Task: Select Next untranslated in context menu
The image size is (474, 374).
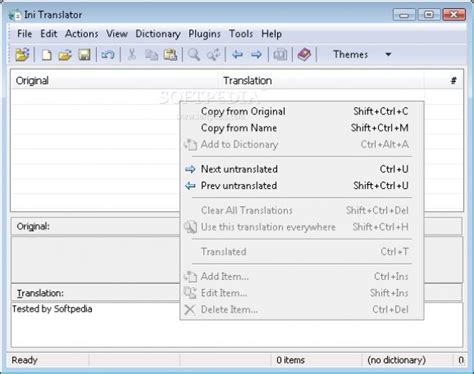Action: tap(302, 169)
